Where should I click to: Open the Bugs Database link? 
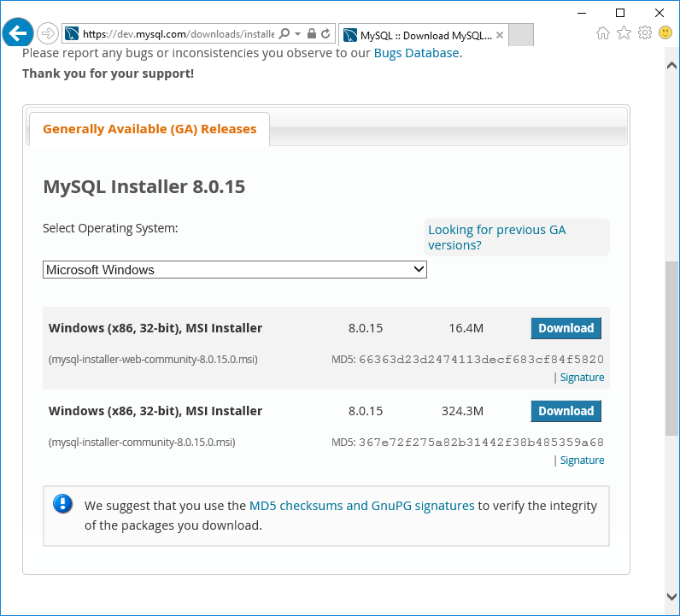point(416,53)
